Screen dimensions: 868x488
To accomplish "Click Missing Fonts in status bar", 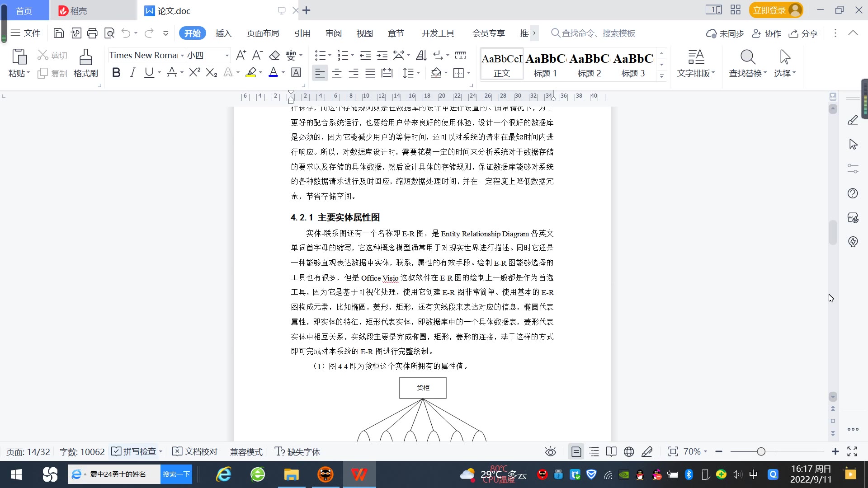I will tap(297, 452).
